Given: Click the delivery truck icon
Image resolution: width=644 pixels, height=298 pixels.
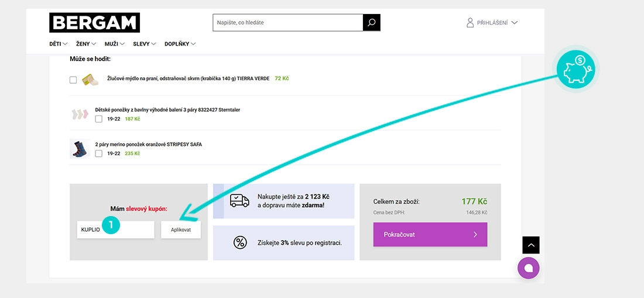Looking at the screenshot, I should [239, 201].
